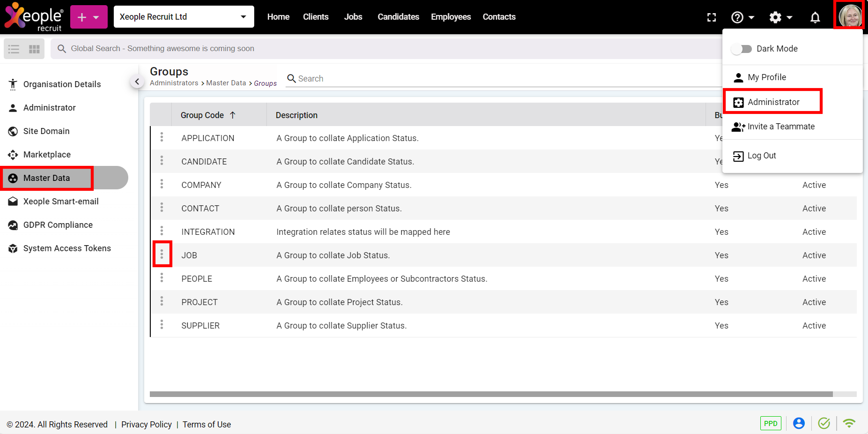Click the horizontal scrollbar under the table
The width and height of the screenshot is (868, 434).
491,394
